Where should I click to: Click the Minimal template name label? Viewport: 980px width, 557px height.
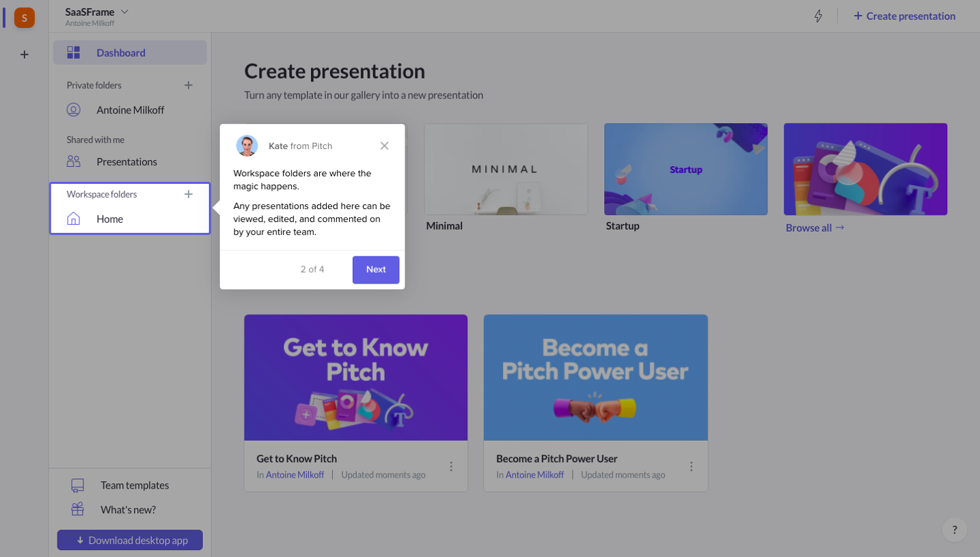point(444,226)
